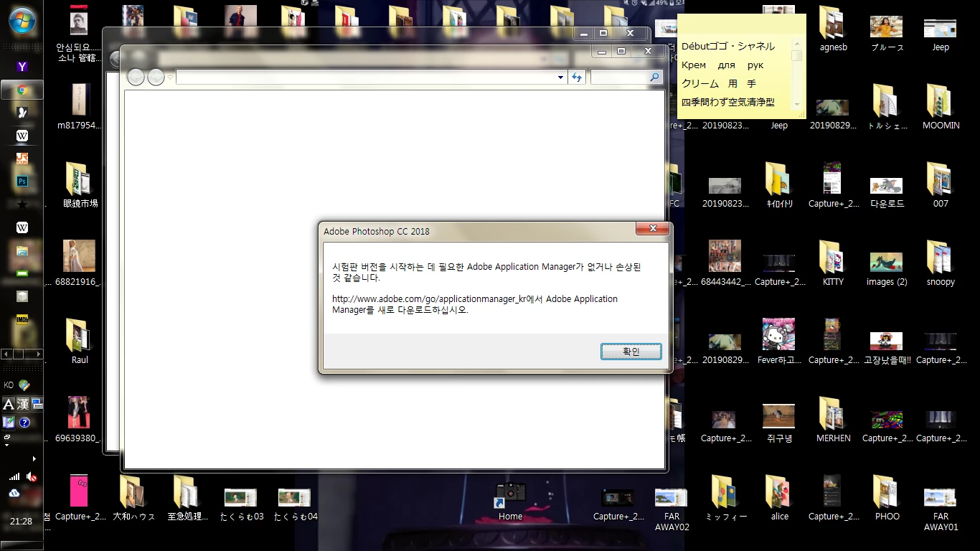Click the 21:28 clock

point(22,521)
